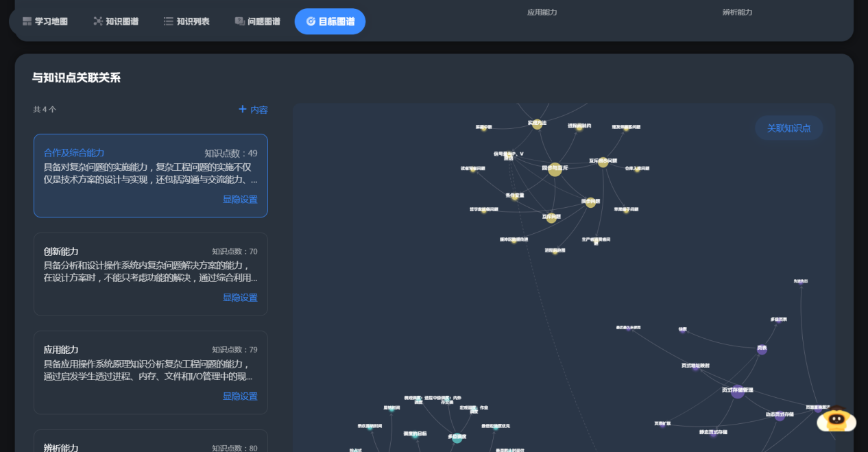Click the 目标图谱 target icon
The width and height of the screenshot is (868, 452).
(311, 21)
